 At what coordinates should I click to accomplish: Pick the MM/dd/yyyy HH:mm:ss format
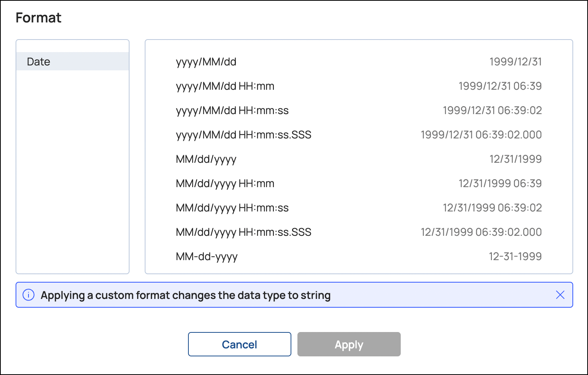coord(232,208)
